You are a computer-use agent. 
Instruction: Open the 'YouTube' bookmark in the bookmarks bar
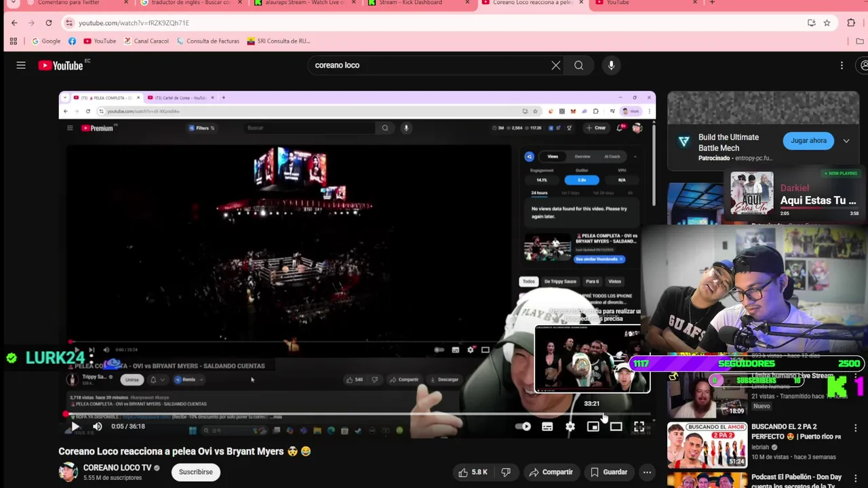click(x=100, y=41)
